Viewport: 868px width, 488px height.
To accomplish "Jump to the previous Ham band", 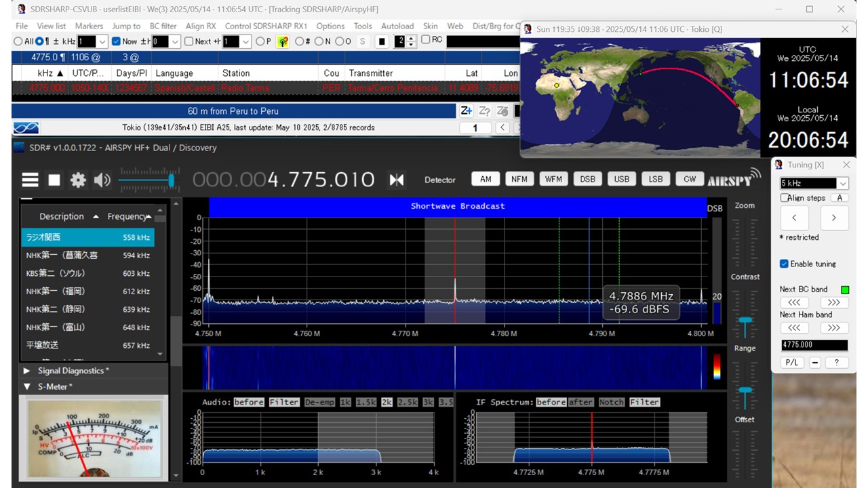I will 794,327.
